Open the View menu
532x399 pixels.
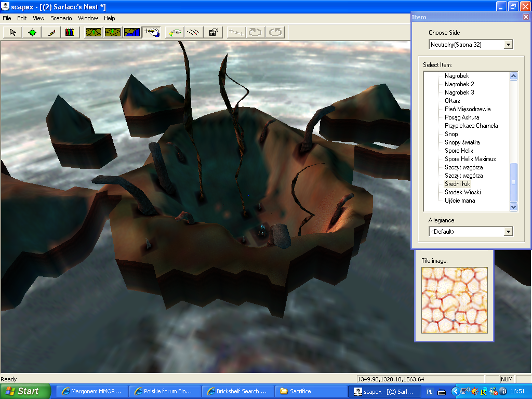pos(38,18)
